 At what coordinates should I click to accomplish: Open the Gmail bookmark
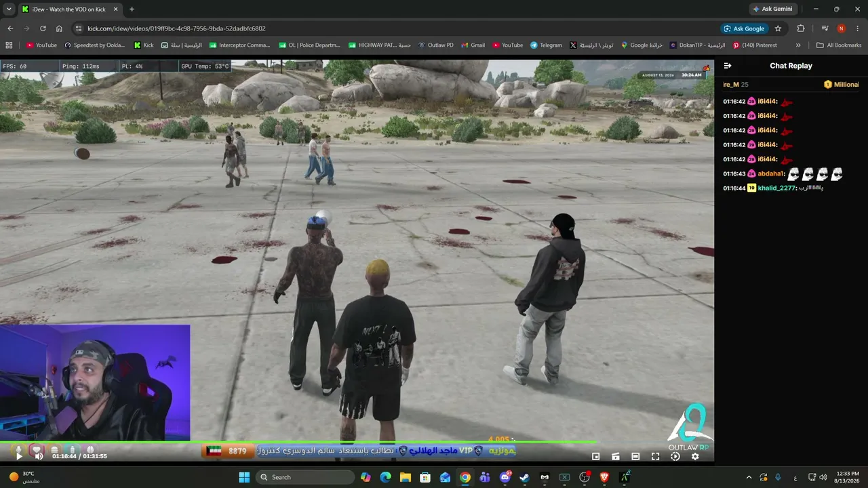pyautogui.click(x=473, y=45)
